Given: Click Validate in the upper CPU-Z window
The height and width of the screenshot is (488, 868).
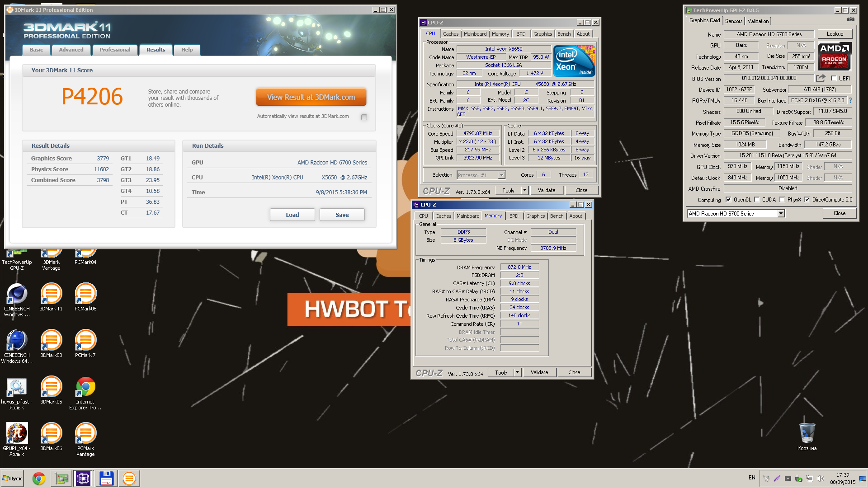Looking at the screenshot, I should pos(547,190).
